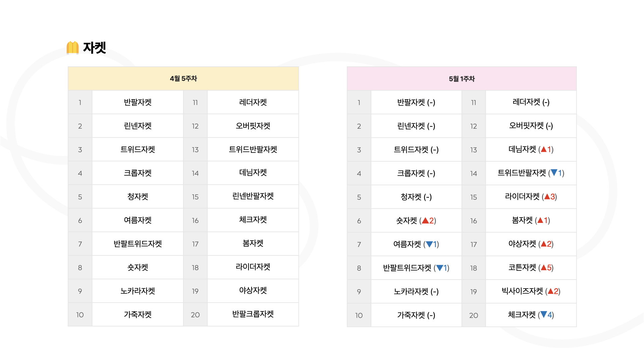Click the red up arrow beside 숏자켓
The height and width of the screenshot is (362, 644).
pyautogui.click(x=425, y=221)
